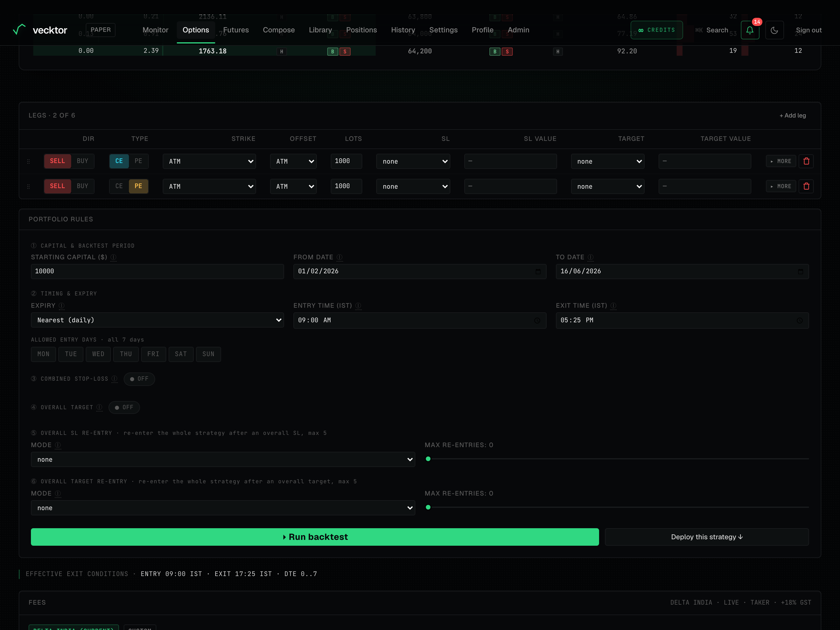Click Lots field of CE leg
This screenshot has height=630, width=840.
[346, 161]
